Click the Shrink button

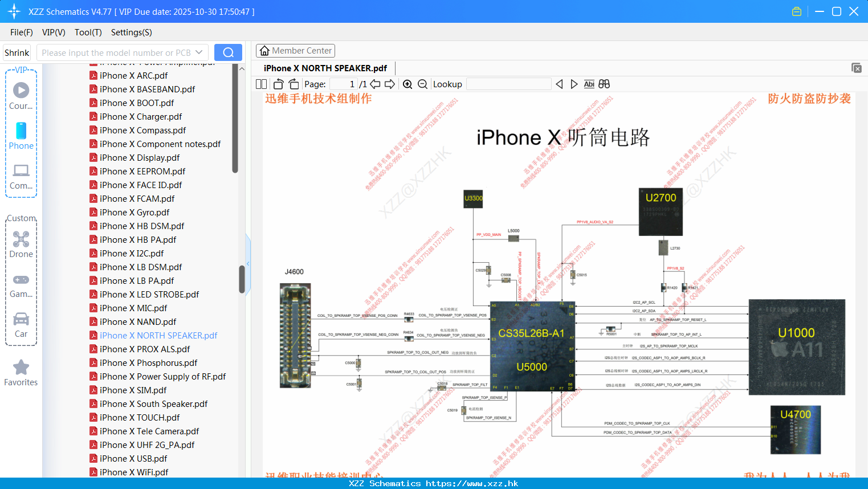pos(17,52)
